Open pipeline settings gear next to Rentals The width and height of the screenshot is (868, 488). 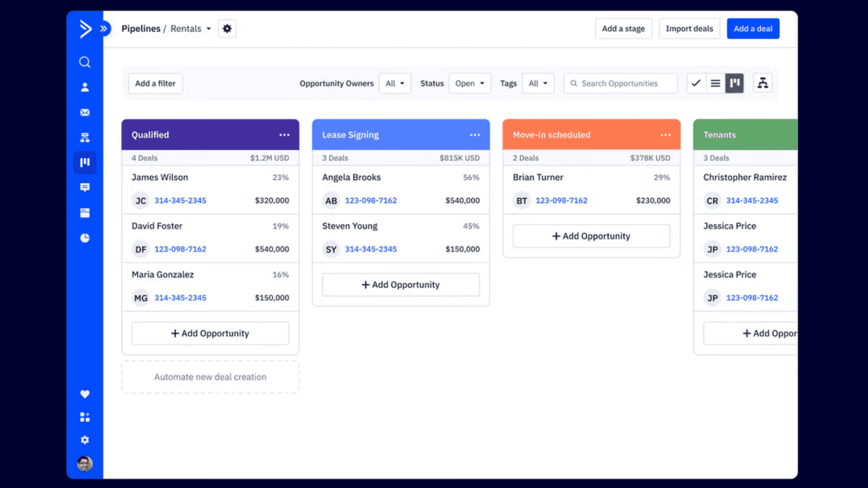(227, 28)
